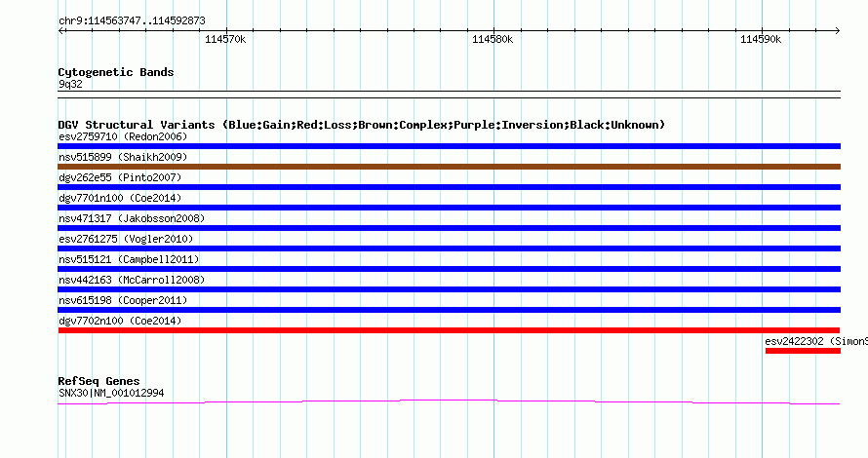Click the short red bar under esv2422302
868x458 pixels.
pos(803,351)
